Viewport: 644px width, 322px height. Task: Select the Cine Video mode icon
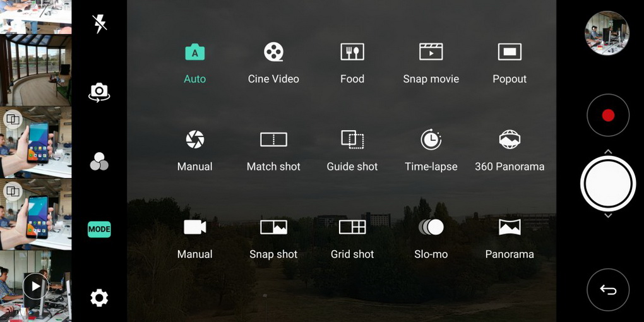(273, 52)
